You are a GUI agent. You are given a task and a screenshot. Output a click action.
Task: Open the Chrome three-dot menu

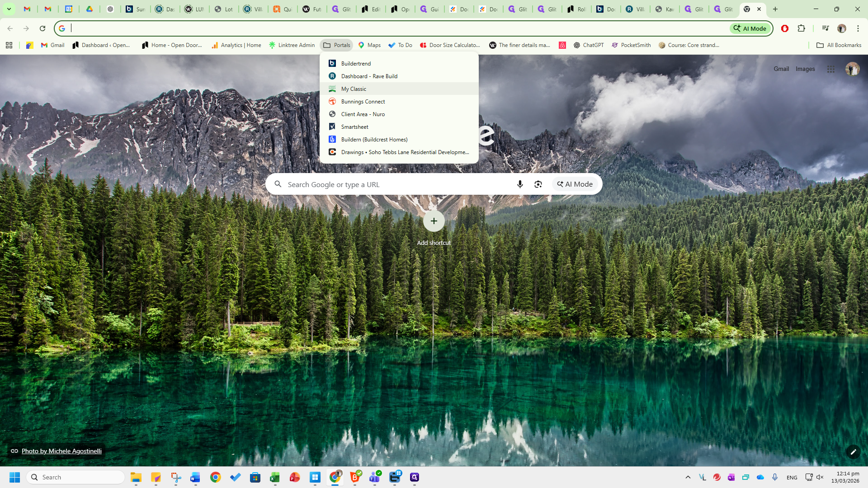[x=858, y=28]
